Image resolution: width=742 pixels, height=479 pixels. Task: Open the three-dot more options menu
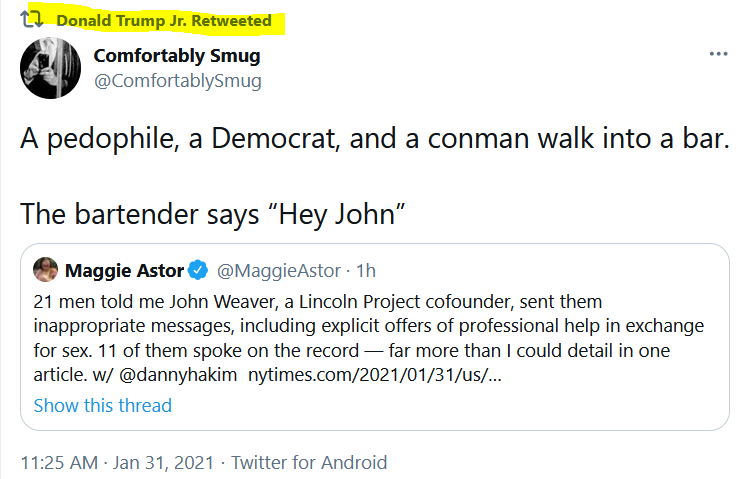(718, 54)
